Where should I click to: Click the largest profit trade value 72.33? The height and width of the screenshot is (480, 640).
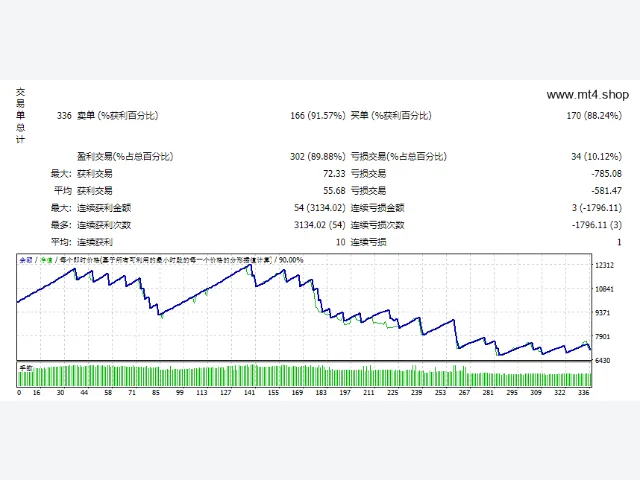tap(334, 173)
